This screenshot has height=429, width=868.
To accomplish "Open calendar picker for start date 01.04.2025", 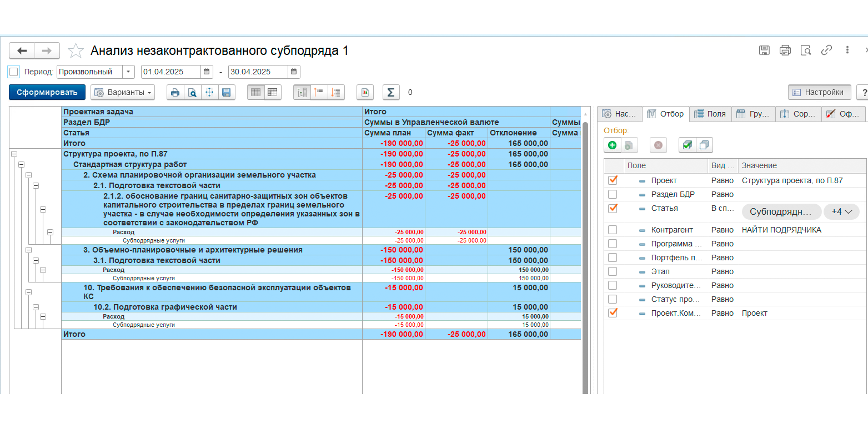I will point(207,72).
